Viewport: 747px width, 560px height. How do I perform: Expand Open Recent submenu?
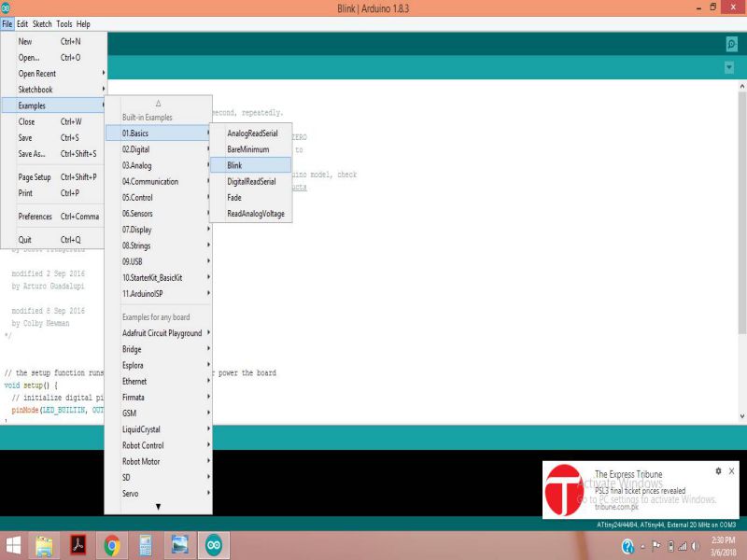54,74
